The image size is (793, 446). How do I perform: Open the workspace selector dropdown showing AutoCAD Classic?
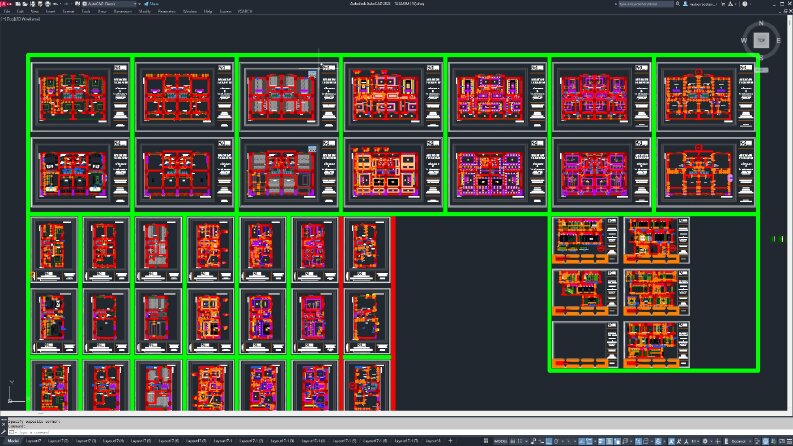click(x=109, y=4)
